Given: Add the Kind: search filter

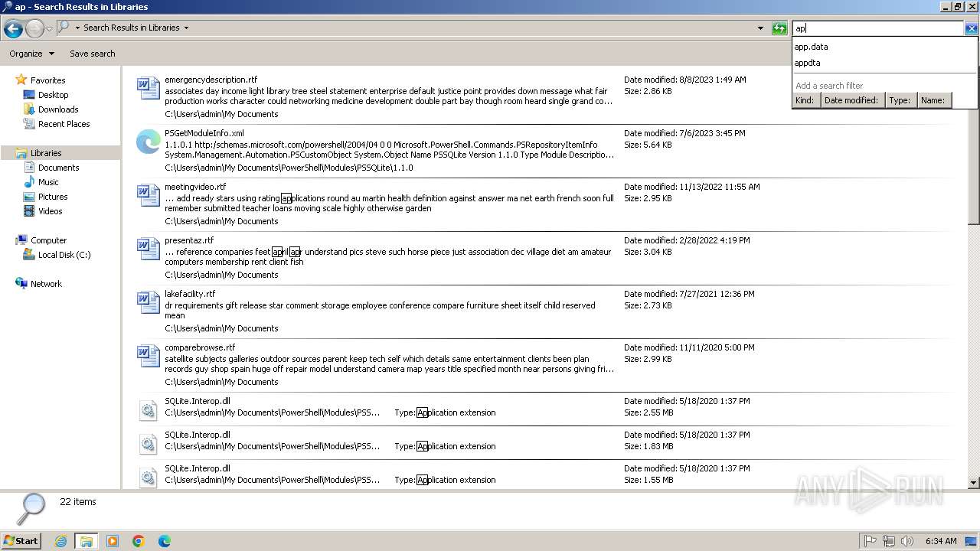Looking at the screenshot, I should click(x=805, y=100).
